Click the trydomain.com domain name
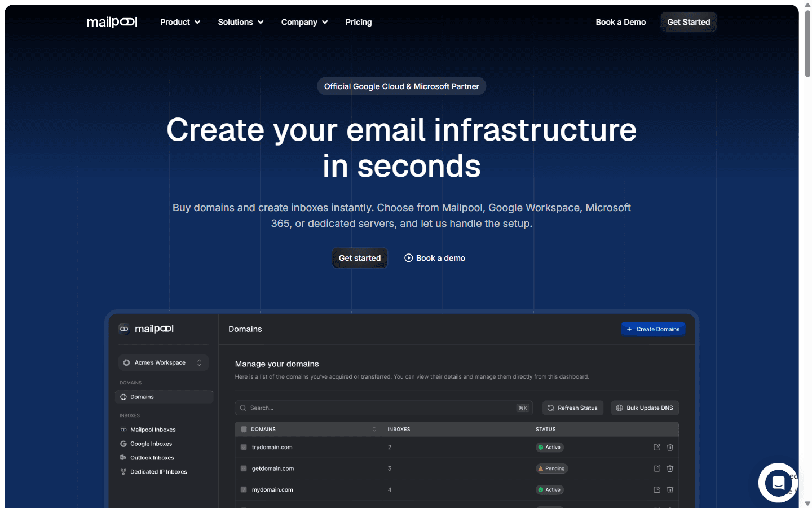This screenshot has width=812, height=508. (272, 447)
